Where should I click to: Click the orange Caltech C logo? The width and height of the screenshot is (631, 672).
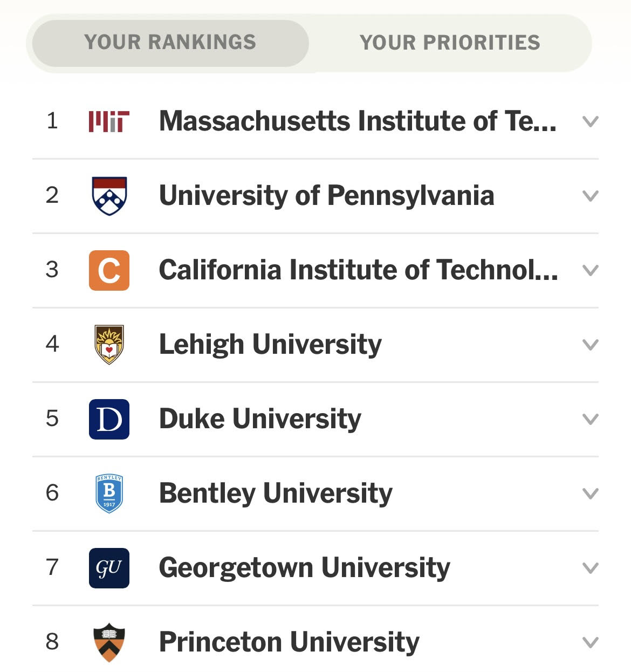coord(109,270)
